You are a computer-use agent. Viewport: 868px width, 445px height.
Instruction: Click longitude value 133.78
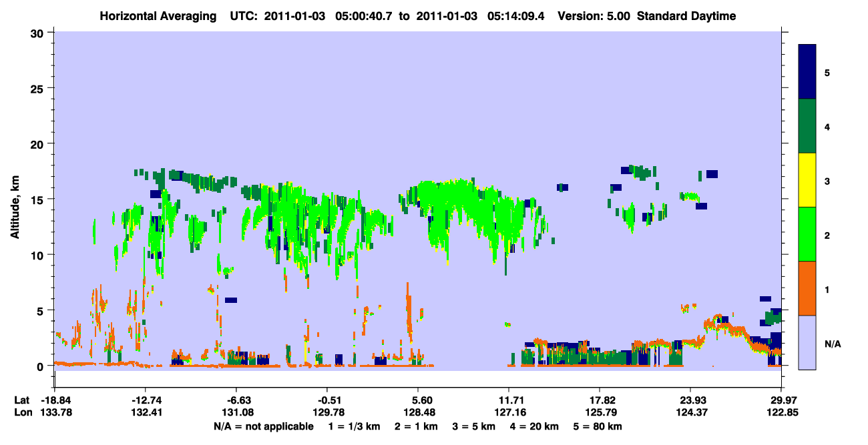(x=55, y=412)
